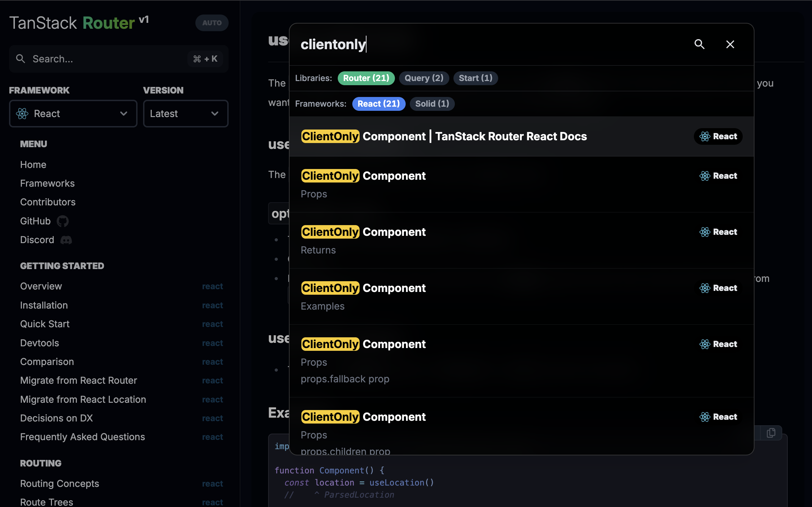Viewport: 812px width, 507px height.
Task: Open the ClientOnly Component TanStack Router React Docs result
Action: [522, 136]
